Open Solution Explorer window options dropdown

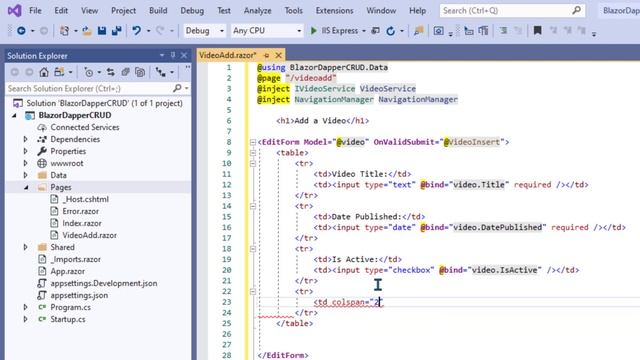pos(162,55)
